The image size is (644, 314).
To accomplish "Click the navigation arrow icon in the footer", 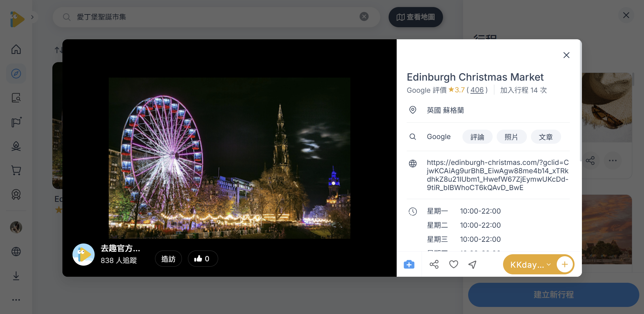I will point(473,264).
